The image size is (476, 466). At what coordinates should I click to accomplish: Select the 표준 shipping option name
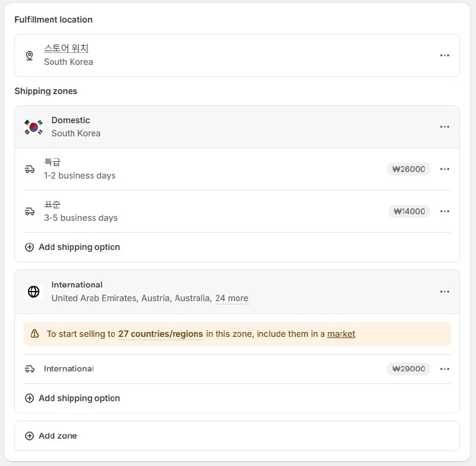[52, 204]
